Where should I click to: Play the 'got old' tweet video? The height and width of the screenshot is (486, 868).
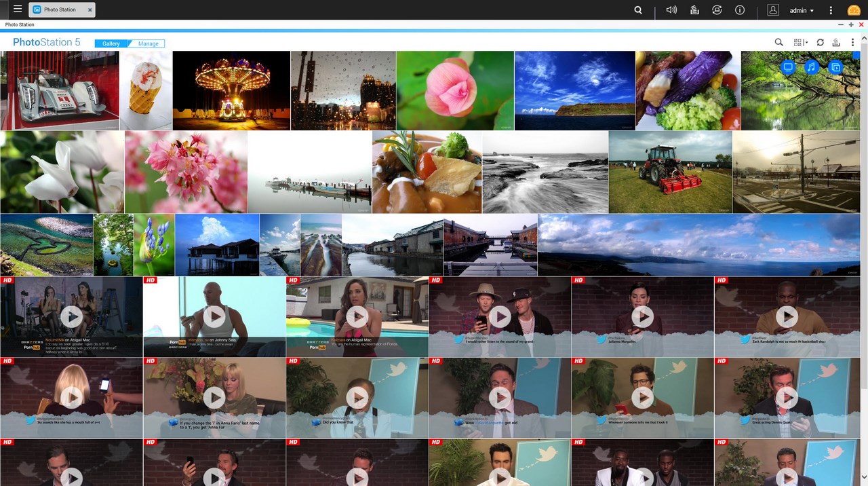click(500, 398)
